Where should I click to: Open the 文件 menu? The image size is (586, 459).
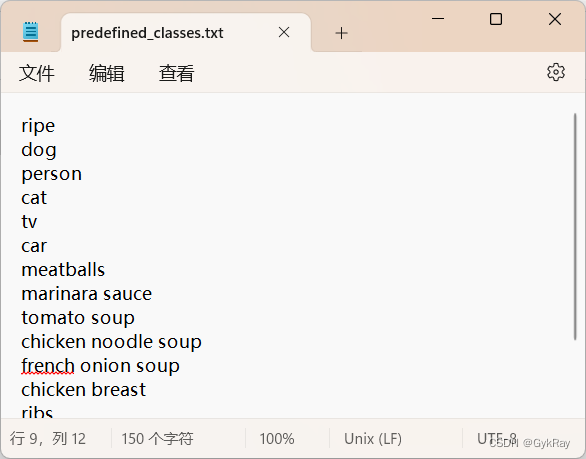tap(37, 73)
